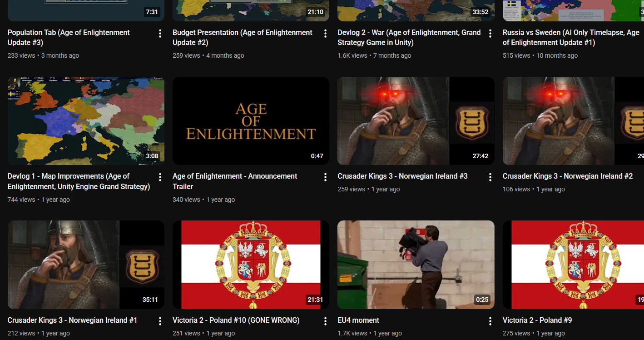Click the 3:08 duration badge
The height and width of the screenshot is (340, 644).
tap(152, 156)
